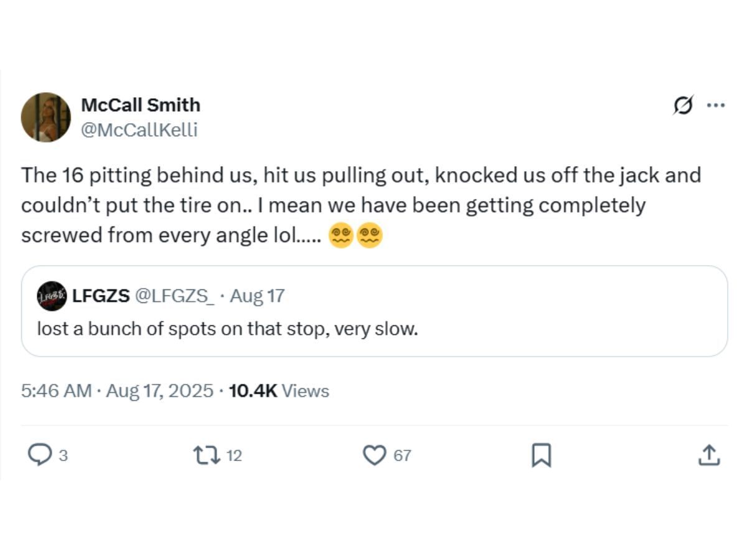Image resolution: width=747 pixels, height=560 pixels.
Task: Open McCall Smith's profile avatar
Action: click(x=45, y=118)
